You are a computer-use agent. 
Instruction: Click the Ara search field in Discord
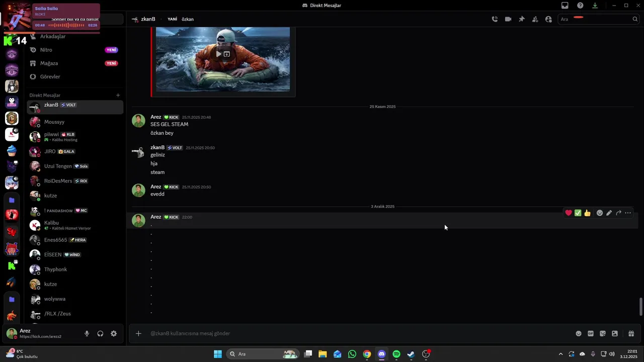598,19
